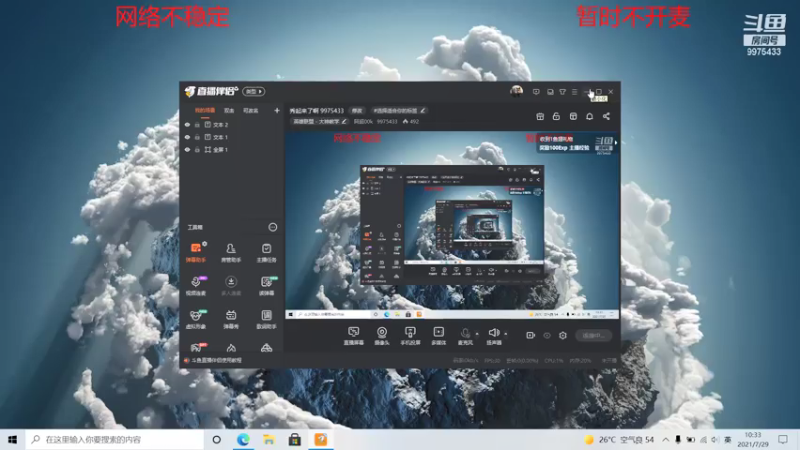Toggle visibility eye of 文本 2 layer
This screenshot has height=450, width=800.
(x=187, y=124)
